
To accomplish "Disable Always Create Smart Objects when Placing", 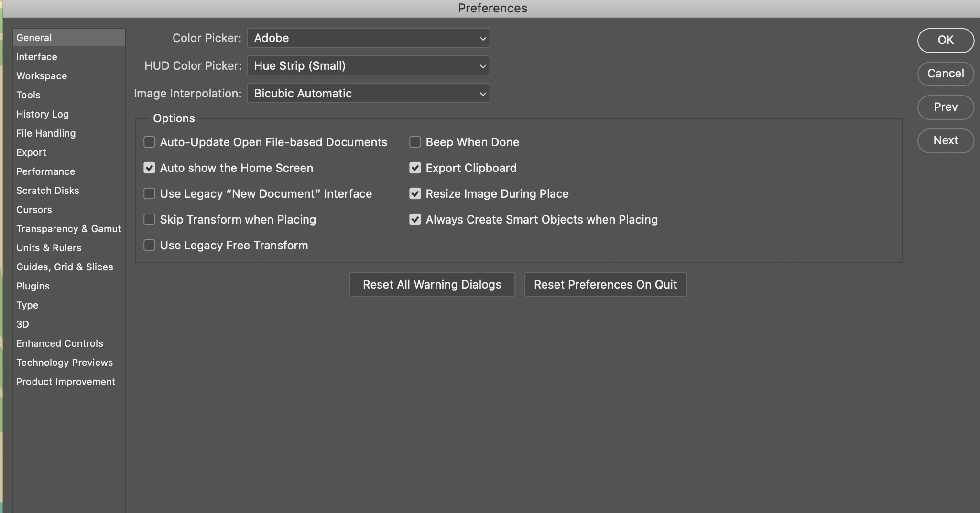I will click(415, 219).
